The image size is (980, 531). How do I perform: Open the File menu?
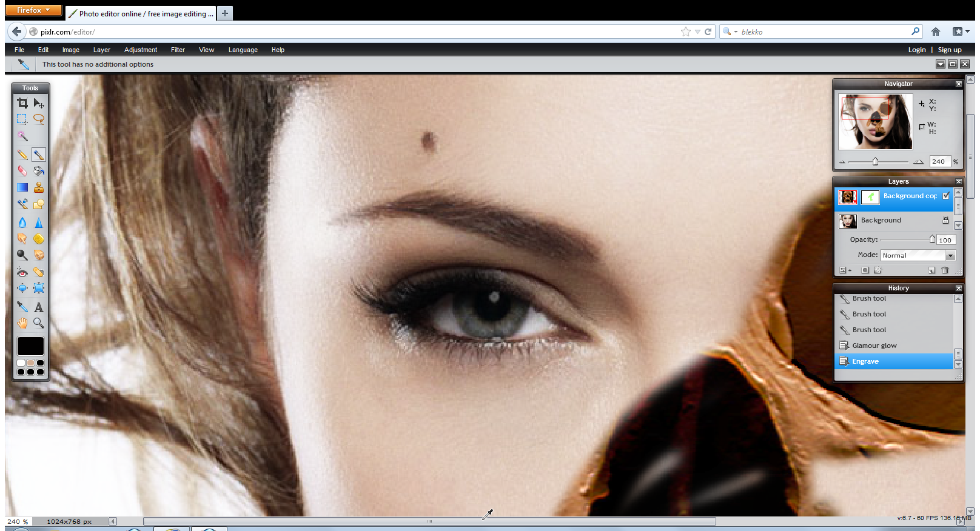point(19,50)
